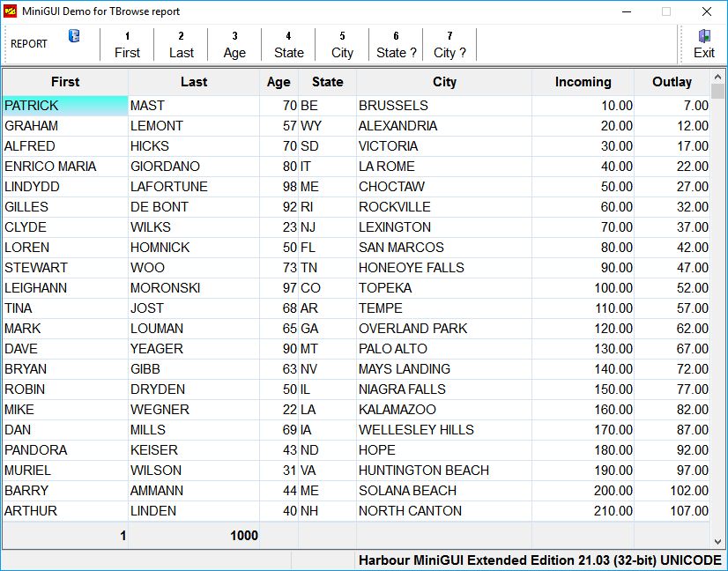Viewport: 728px width, 571px height.
Task: Click outlay value 107.00
Action: [x=672, y=511]
